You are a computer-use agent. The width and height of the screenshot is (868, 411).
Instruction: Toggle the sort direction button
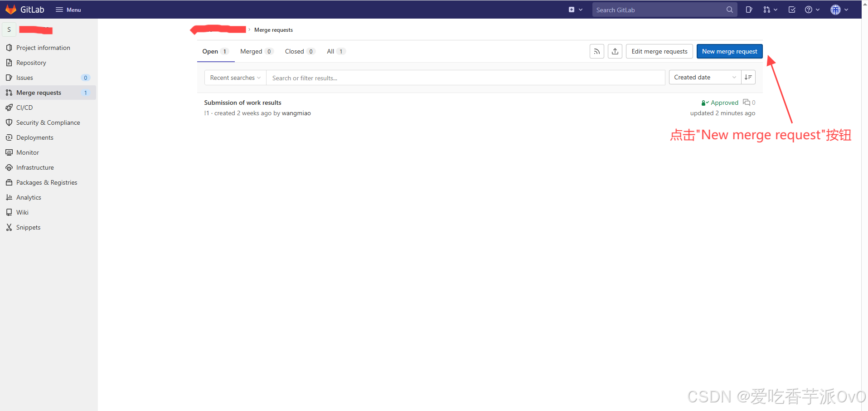coord(748,77)
